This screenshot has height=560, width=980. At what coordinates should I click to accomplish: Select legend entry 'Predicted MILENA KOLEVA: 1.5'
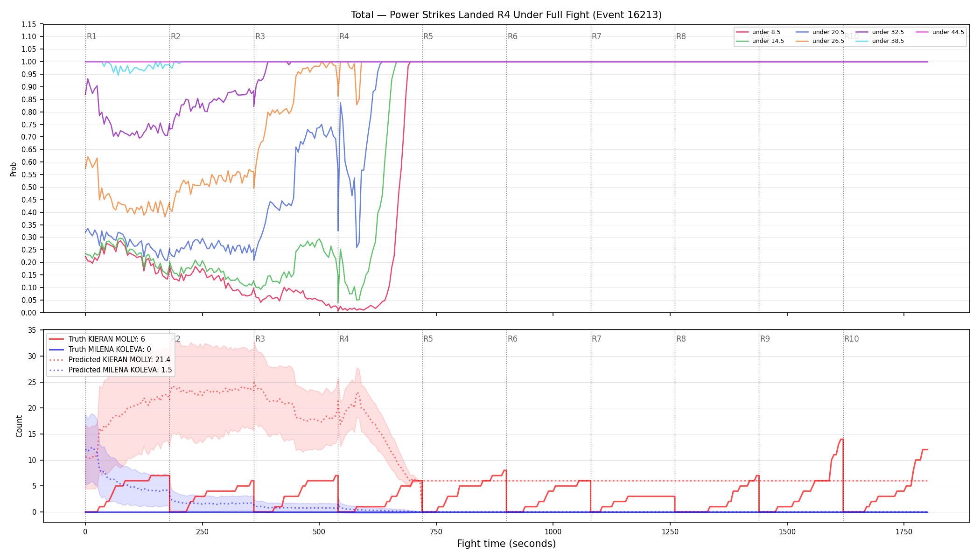(111, 370)
